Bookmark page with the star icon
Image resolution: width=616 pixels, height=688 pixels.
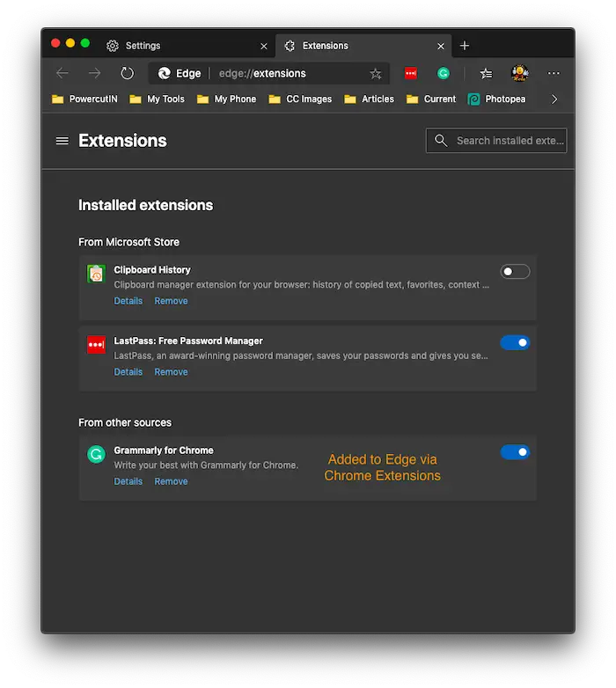coord(376,73)
